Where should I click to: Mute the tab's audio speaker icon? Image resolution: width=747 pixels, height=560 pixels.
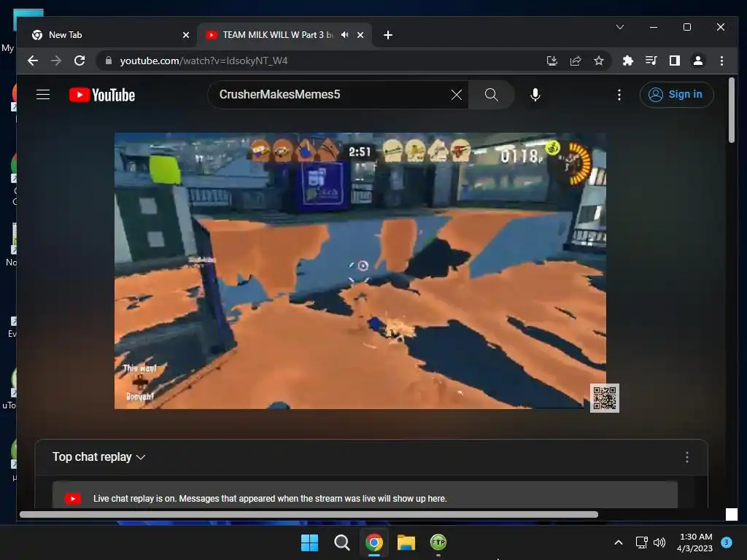[x=345, y=35]
